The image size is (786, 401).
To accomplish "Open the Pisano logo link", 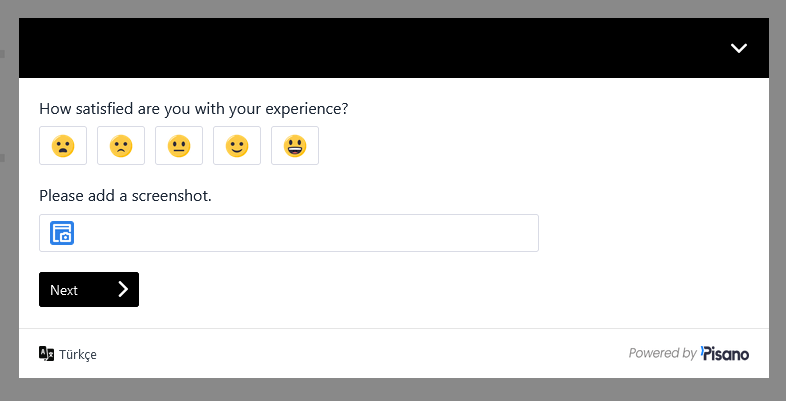I will click(x=725, y=353).
